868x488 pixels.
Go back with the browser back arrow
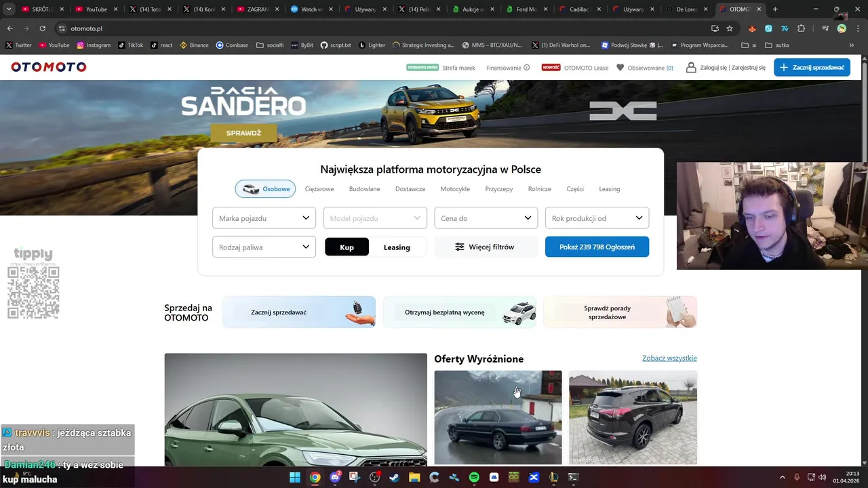(x=9, y=28)
